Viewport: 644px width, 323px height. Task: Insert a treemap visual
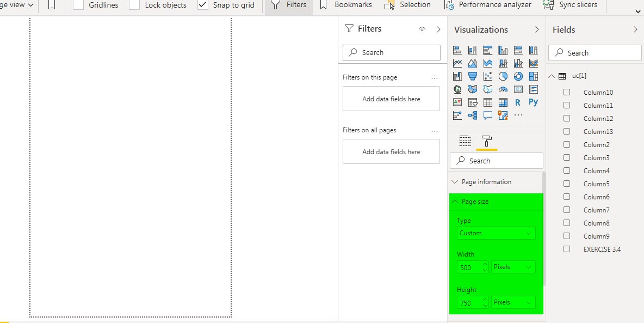pos(533,76)
